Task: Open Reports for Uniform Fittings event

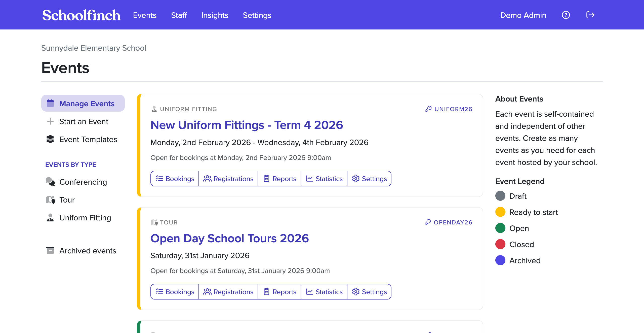Action: (x=279, y=179)
